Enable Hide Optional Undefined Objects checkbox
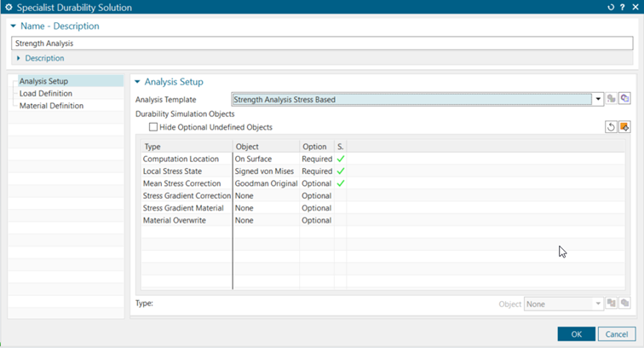 point(153,127)
